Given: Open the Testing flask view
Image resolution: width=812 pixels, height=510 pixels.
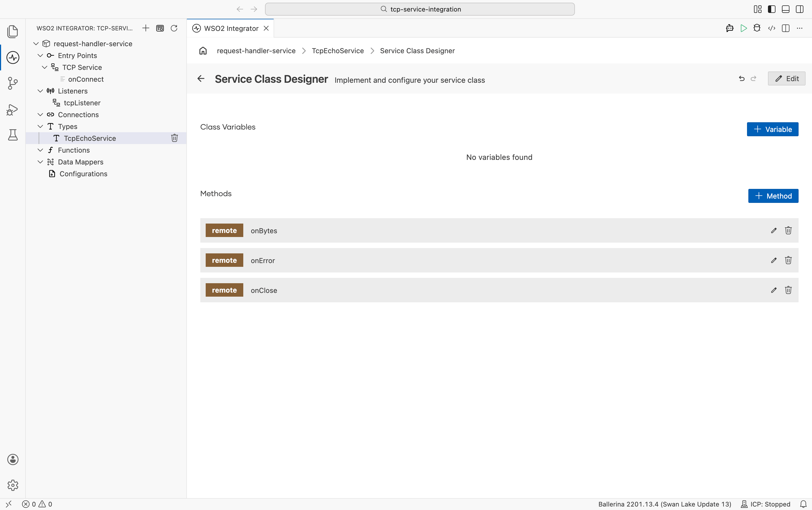Looking at the screenshot, I should (x=13, y=135).
